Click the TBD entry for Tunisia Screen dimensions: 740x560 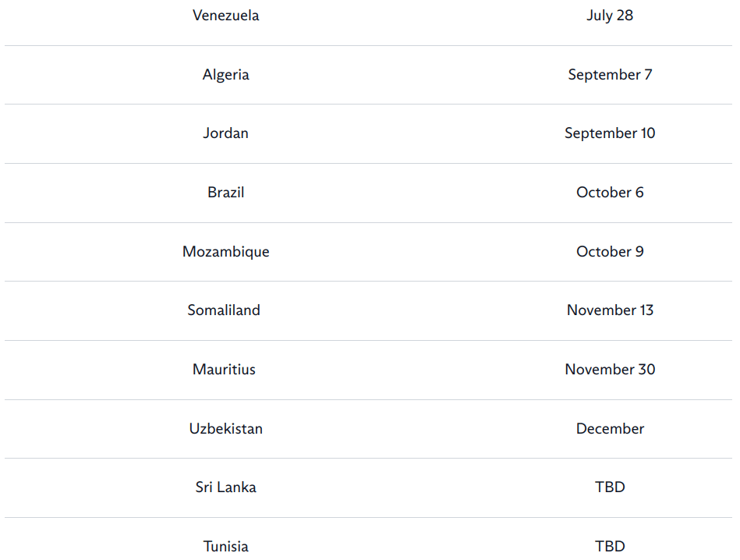tap(610, 547)
